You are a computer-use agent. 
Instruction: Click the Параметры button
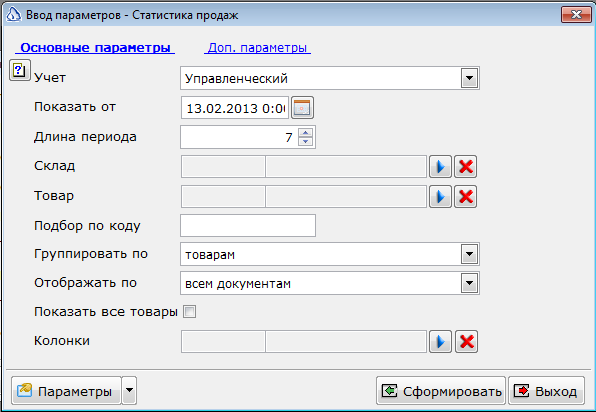tap(67, 390)
